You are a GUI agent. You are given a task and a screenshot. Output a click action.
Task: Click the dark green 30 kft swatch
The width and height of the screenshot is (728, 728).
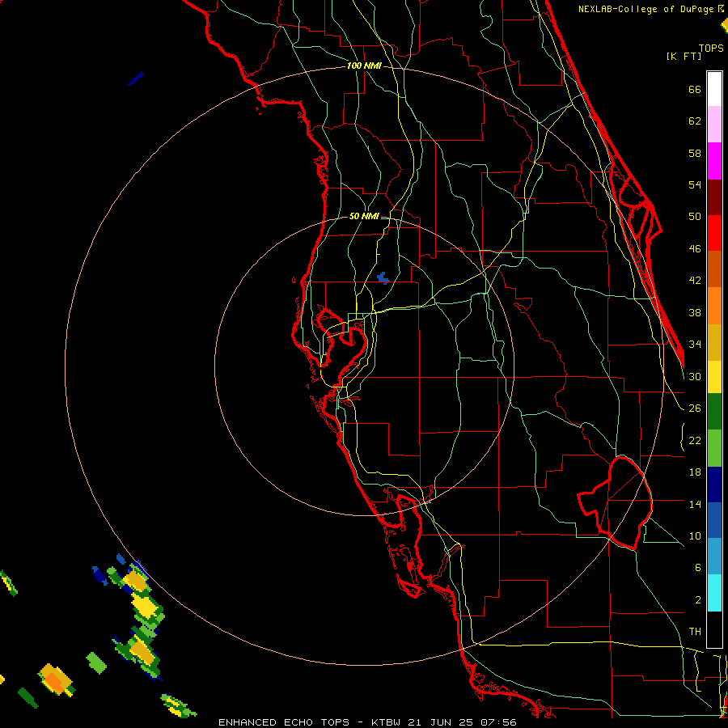point(714,412)
